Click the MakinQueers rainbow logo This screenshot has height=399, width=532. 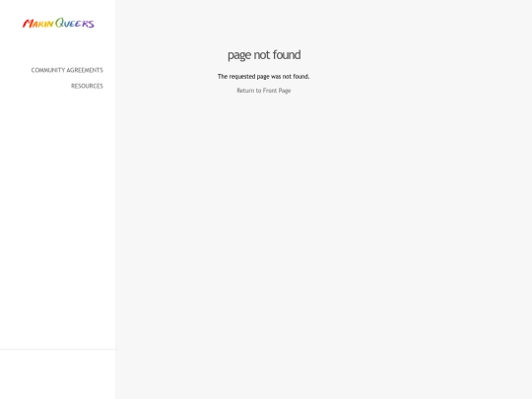(58, 23)
